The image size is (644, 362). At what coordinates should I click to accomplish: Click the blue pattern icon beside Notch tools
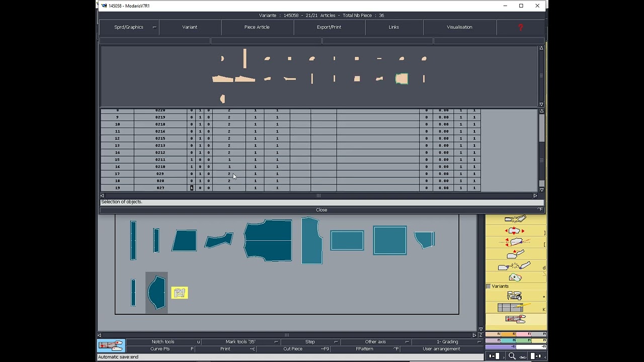click(x=111, y=345)
